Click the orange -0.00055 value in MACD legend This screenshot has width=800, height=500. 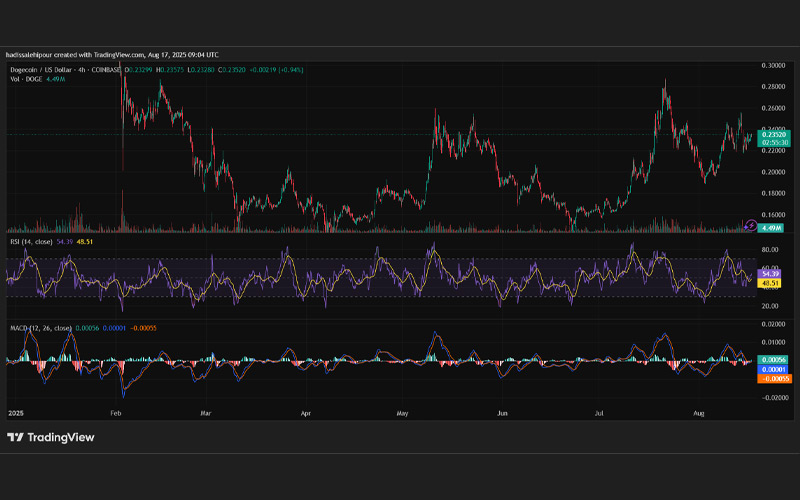tap(143, 328)
